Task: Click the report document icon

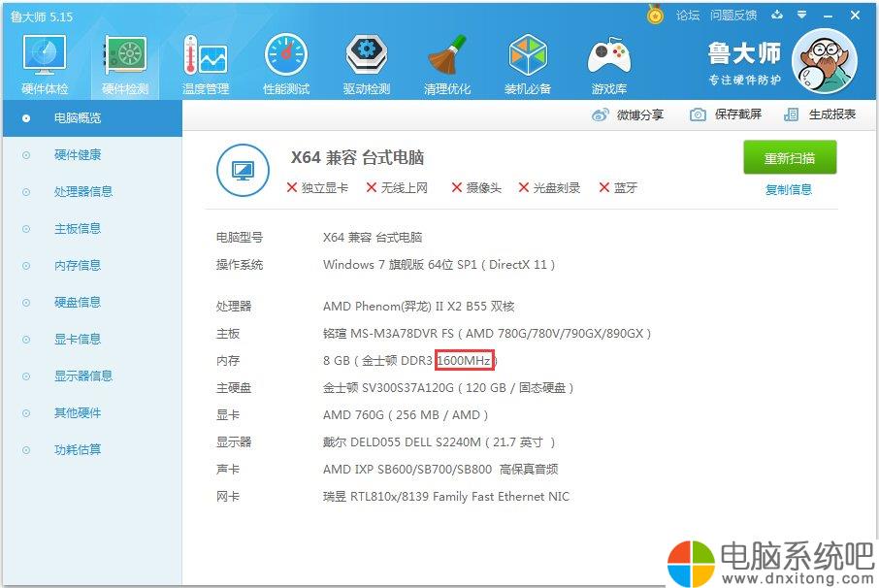Action: [x=791, y=114]
